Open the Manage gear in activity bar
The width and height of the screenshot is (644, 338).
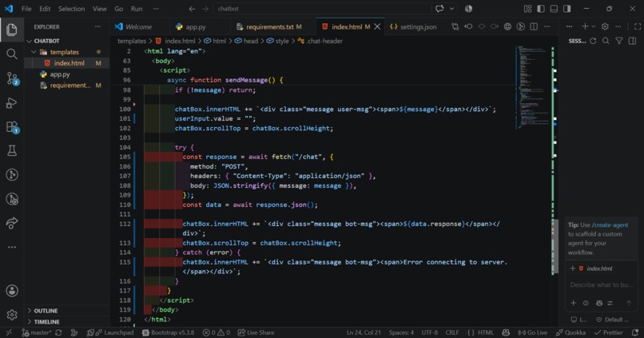(x=12, y=315)
